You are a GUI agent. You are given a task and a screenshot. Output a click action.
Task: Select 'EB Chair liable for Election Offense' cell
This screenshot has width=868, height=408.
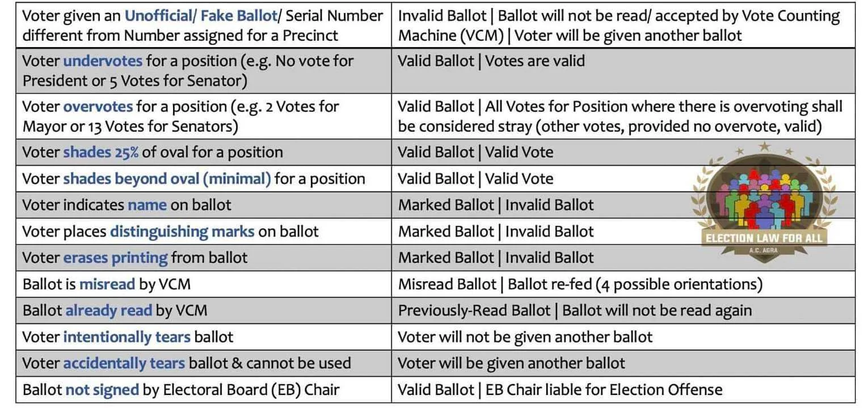pos(623,389)
